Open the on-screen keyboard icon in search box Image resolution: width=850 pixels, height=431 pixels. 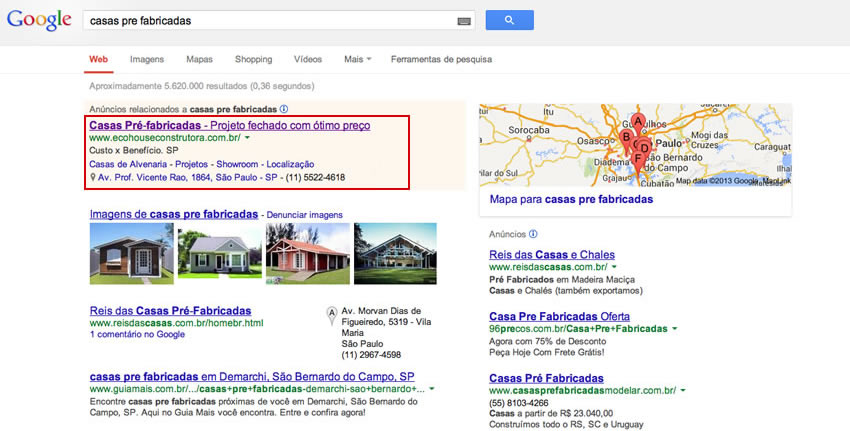[x=464, y=21]
